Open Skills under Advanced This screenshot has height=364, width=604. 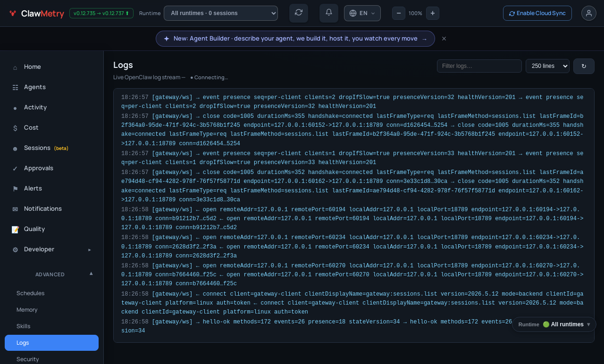tap(52, 326)
